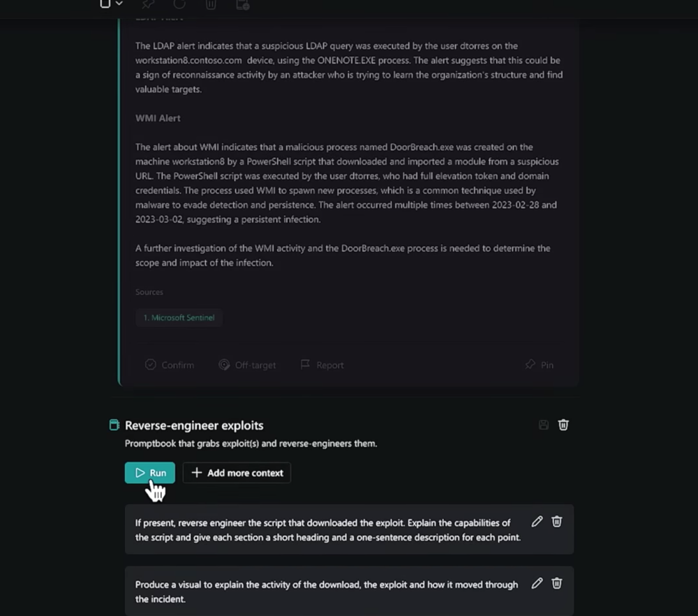This screenshot has width=698, height=616.
Task: Open the selection dropdown chevron in toolbar
Action: tap(119, 3)
